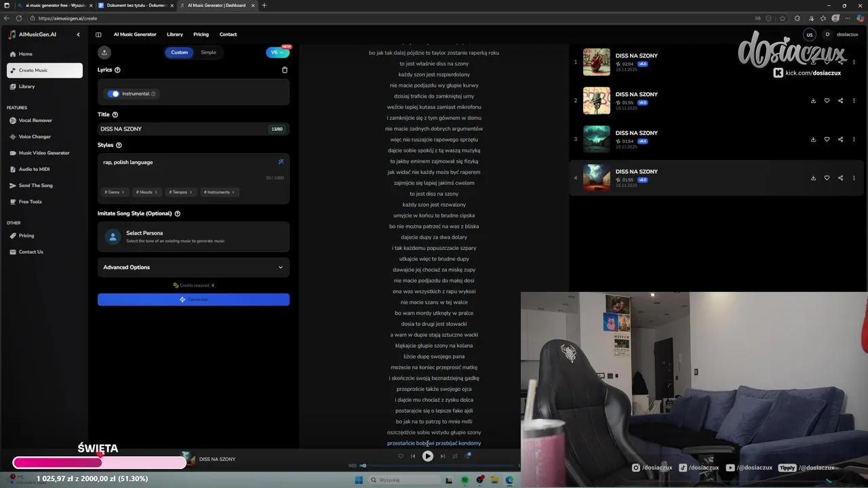The height and width of the screenshot is (488, 868).
Task: Expand the # Moods tag list
Action: click(x=146, y=192)
